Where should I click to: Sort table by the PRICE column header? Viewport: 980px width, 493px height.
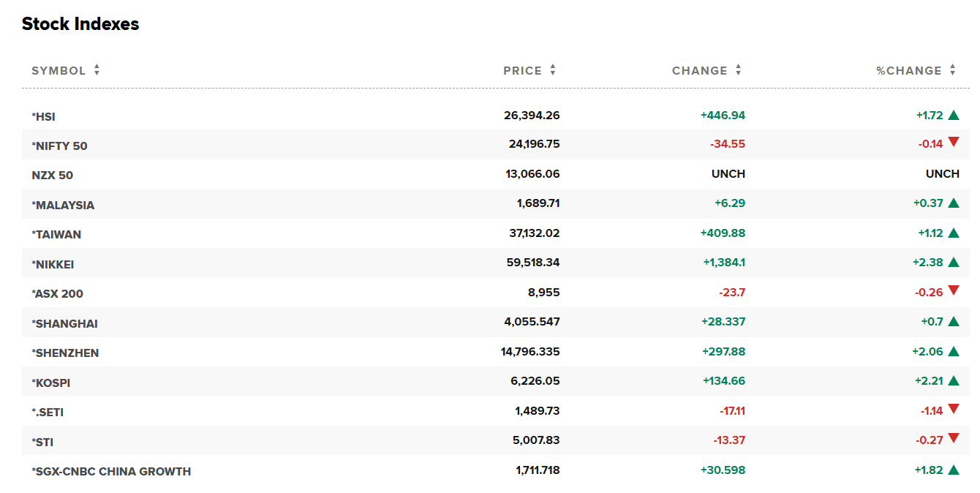(x=522, y=71)
